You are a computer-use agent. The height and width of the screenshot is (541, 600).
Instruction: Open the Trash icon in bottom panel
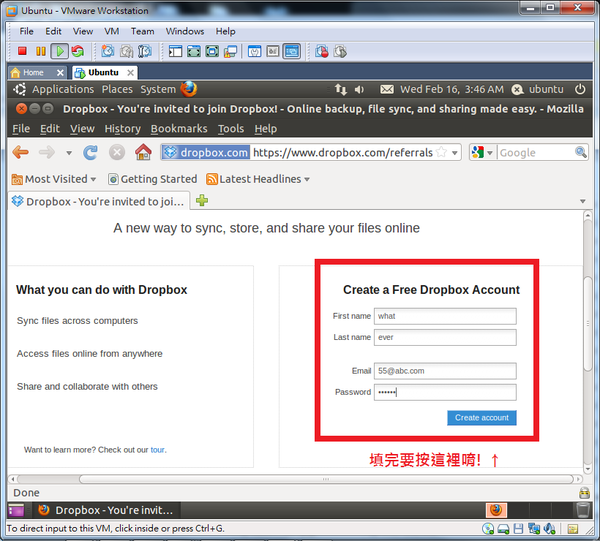point(583,510)
